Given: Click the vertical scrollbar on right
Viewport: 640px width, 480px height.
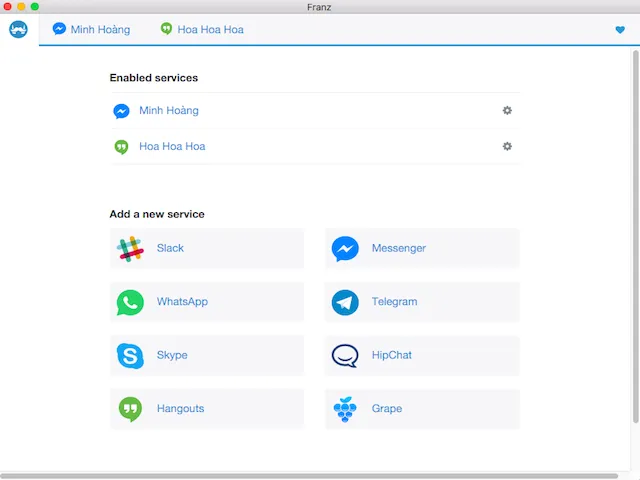Looking at the screenshot, I should (x=636, y=240).
